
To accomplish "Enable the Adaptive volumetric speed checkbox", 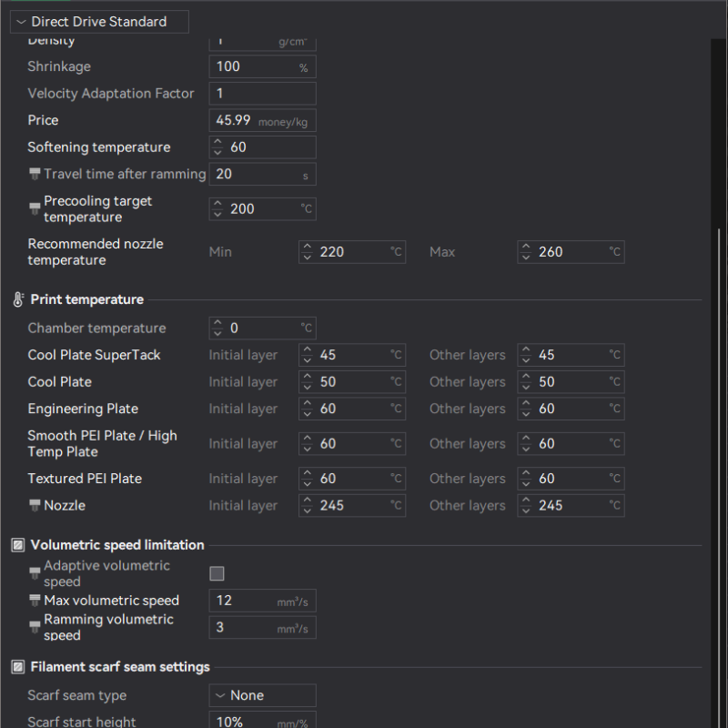I will [217, 573].
